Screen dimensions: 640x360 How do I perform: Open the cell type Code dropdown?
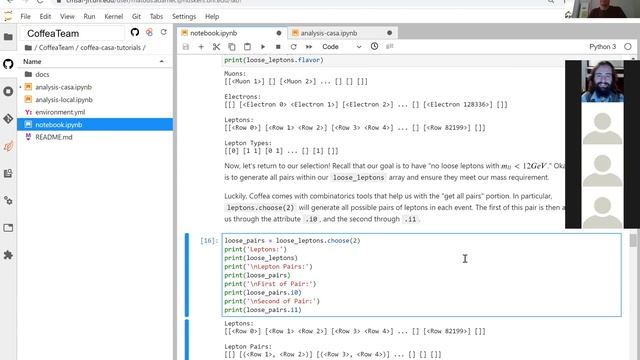[342, 47]
